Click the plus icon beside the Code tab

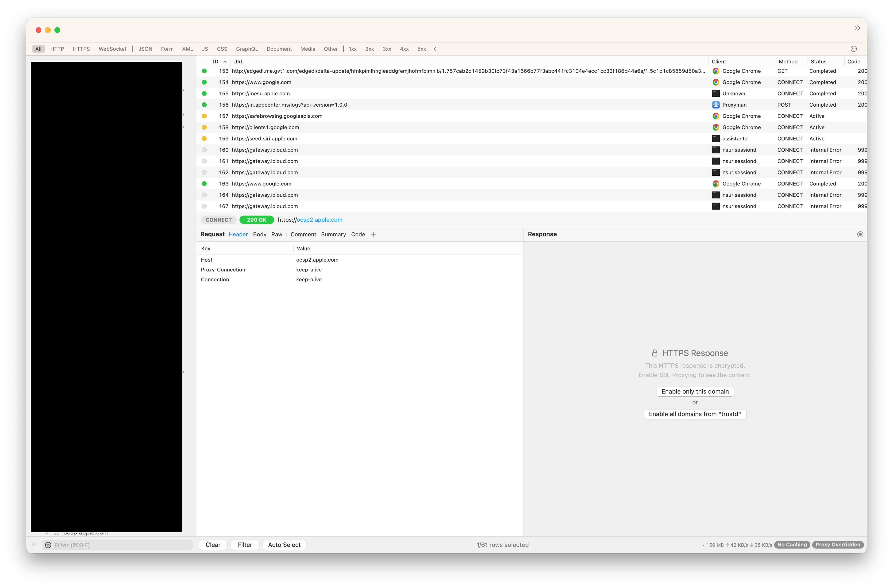373,234
